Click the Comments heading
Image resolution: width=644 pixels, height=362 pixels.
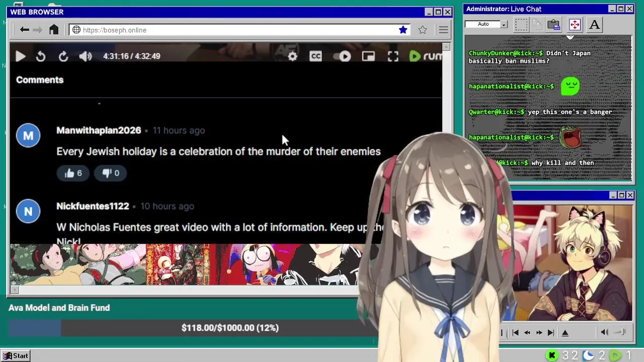(x=40, y=79)
